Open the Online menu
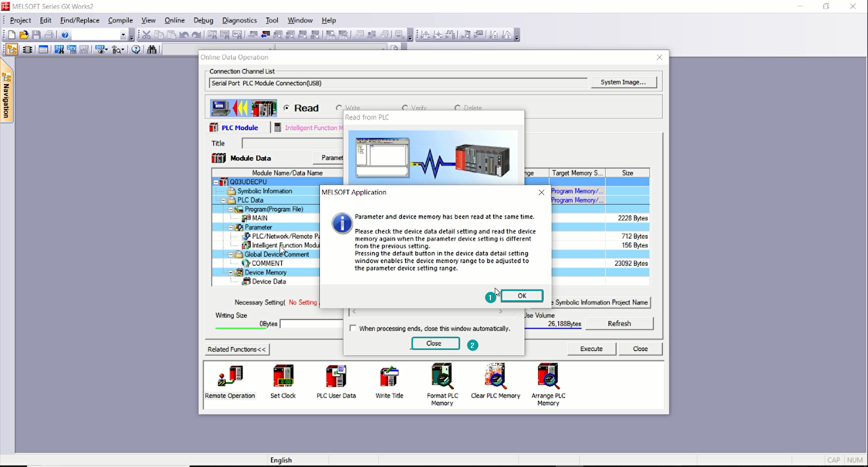 click(x=174, y=21)
